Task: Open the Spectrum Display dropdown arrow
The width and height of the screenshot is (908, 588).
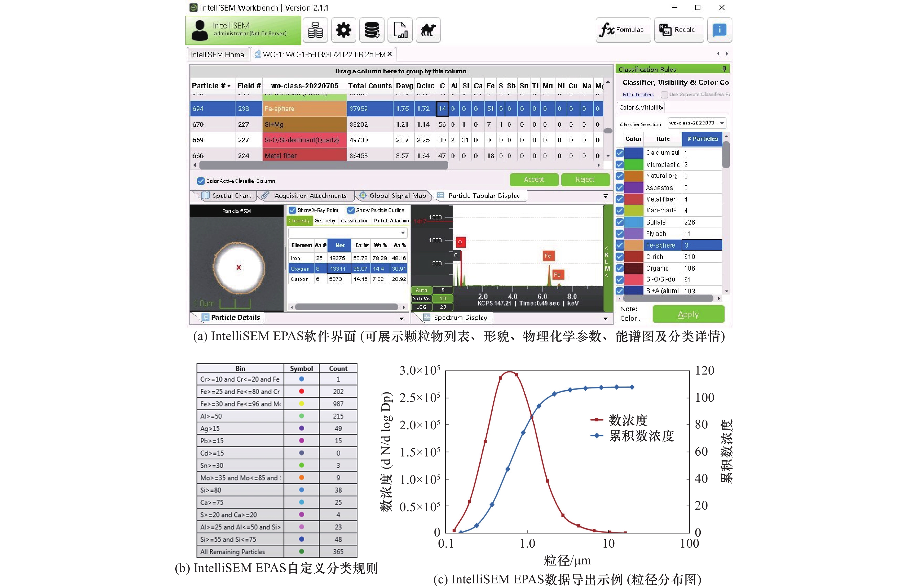Action: point(605,318)
